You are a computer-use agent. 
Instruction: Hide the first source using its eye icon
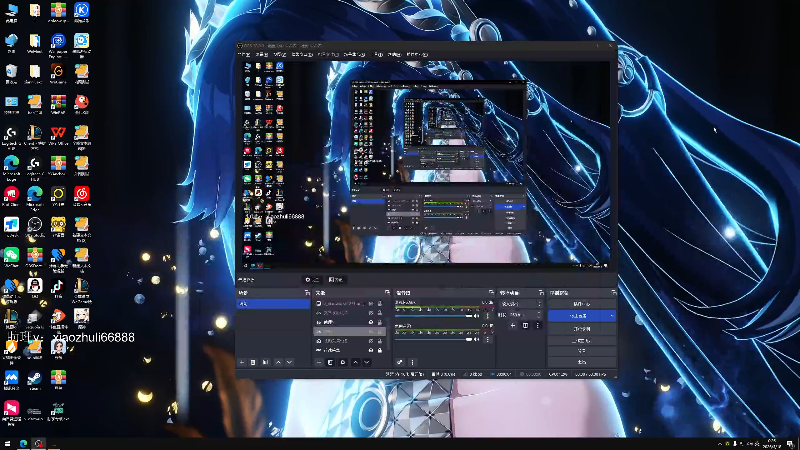371,302
